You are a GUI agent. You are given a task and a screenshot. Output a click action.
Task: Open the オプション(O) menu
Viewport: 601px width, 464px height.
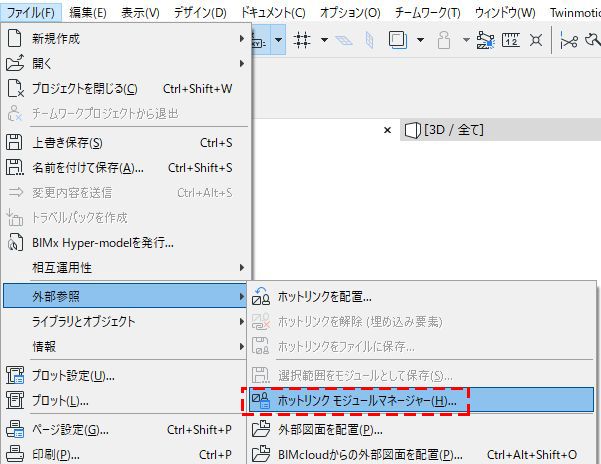pyautogui.click(x=350, y=13)
